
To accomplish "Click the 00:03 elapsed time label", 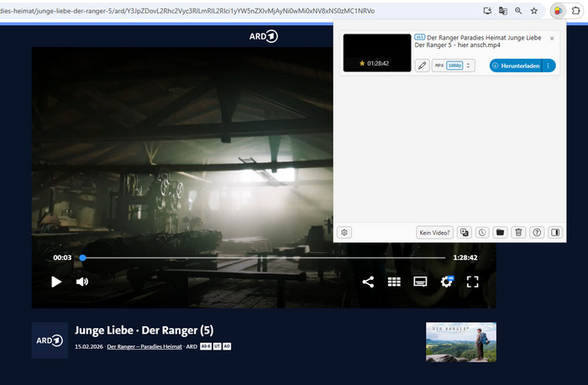I will 62,258.
